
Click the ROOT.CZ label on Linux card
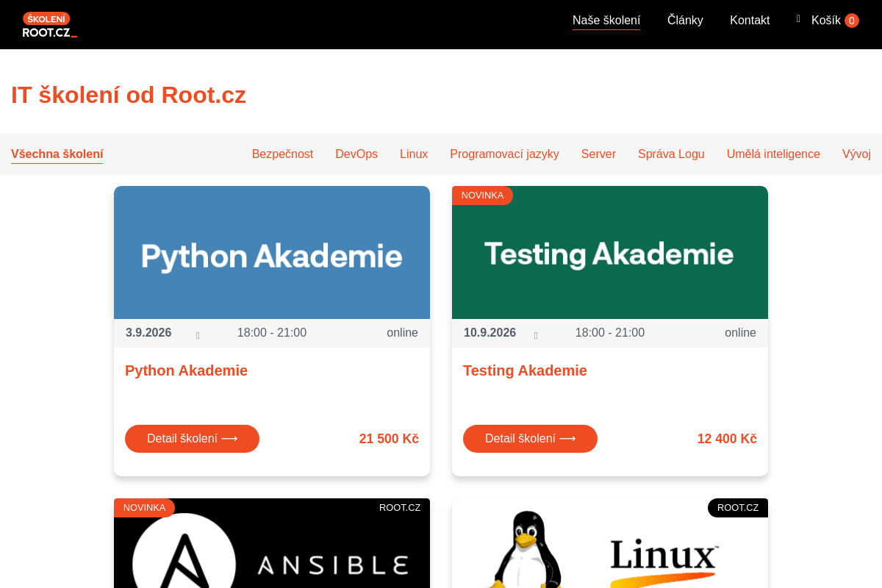pos(738,508)
